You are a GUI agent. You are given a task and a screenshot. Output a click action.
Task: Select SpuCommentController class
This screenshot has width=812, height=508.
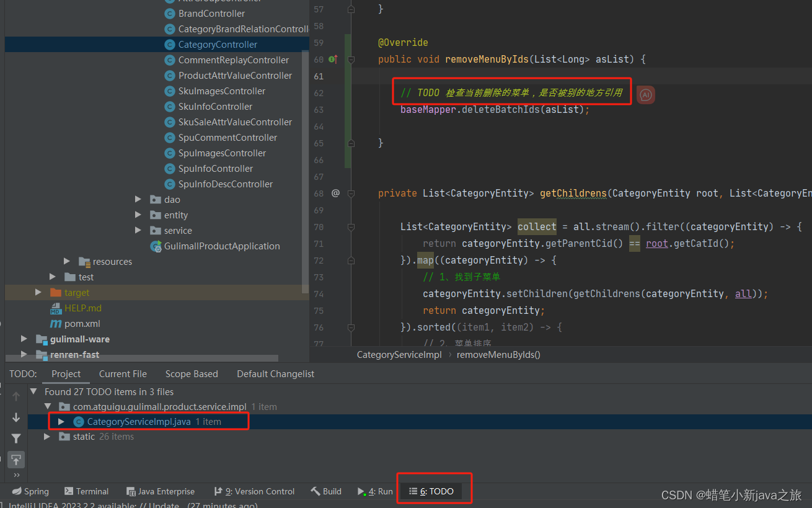[227, 137]
